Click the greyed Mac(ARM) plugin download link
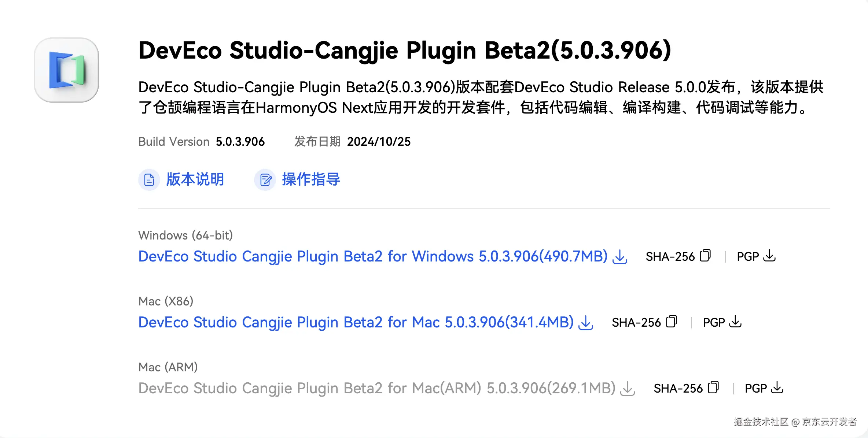This screenshot has height=438, width=868. tap(376, 388)
